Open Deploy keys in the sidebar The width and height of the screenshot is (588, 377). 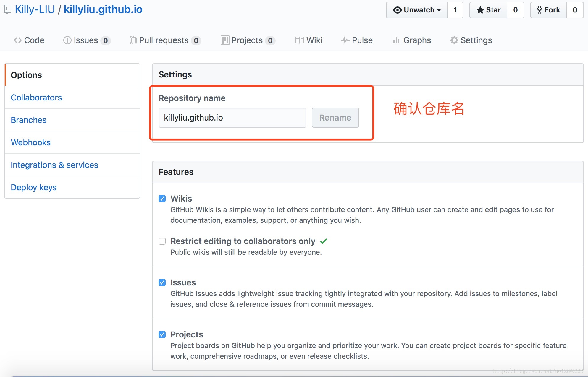tap(72, 187)
